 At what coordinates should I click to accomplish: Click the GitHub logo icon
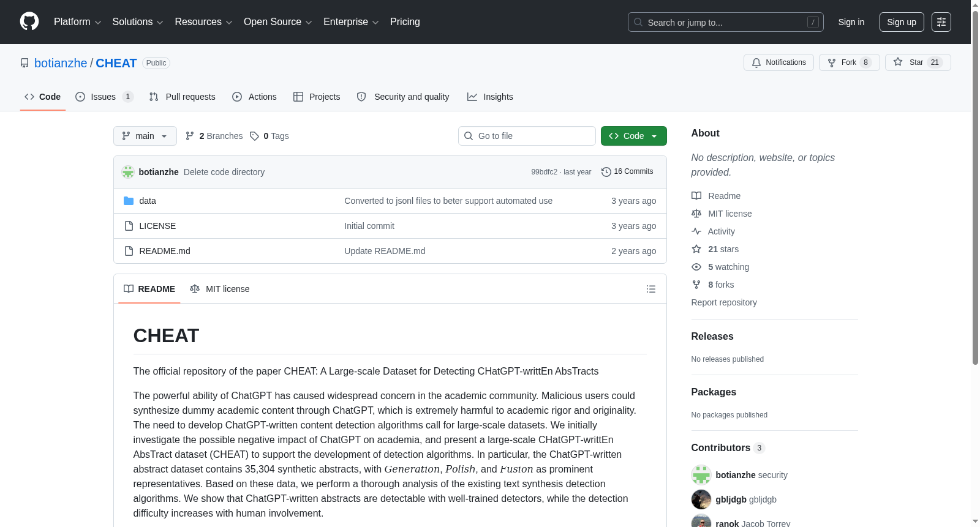29,21
